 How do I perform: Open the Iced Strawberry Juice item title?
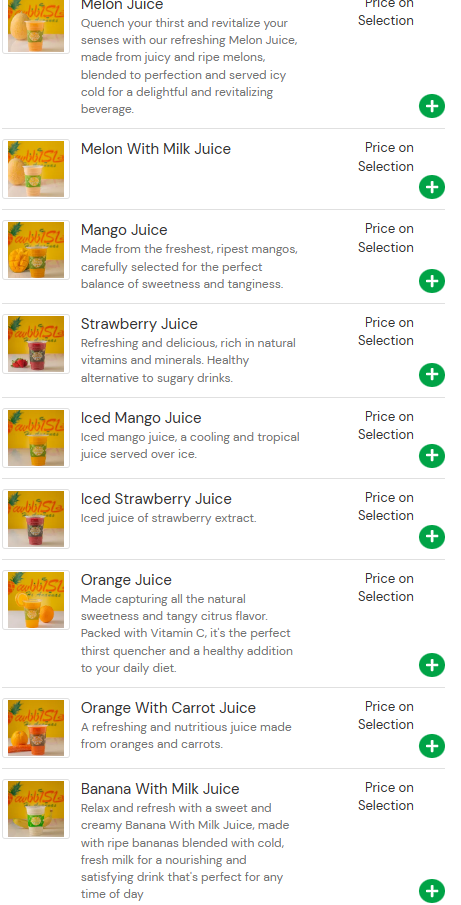(156, 499)
